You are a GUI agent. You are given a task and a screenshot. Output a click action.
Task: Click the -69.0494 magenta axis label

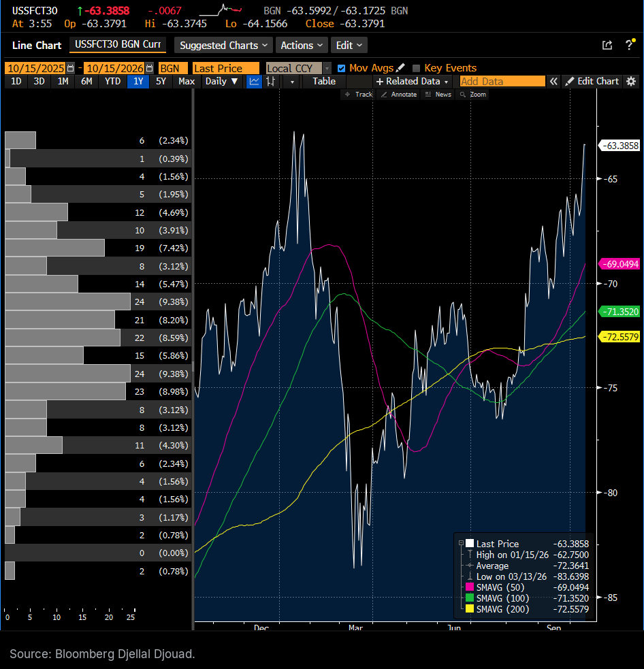coord(620,264)
